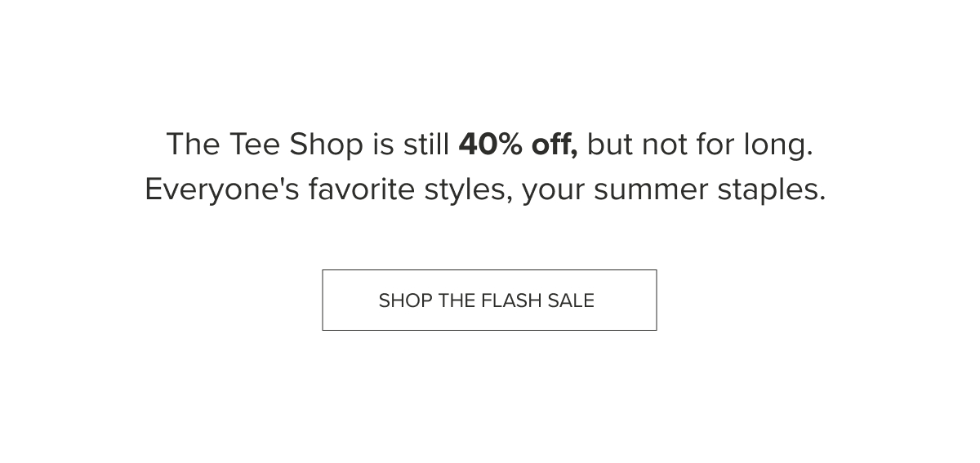Click the word "Everyone's" in second line

[x=222, y=190]
